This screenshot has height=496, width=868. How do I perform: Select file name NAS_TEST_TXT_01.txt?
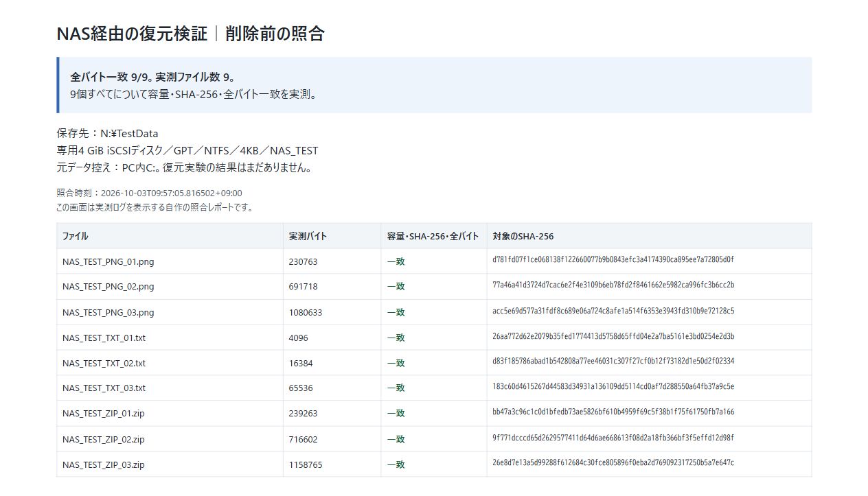pos(104,338)
